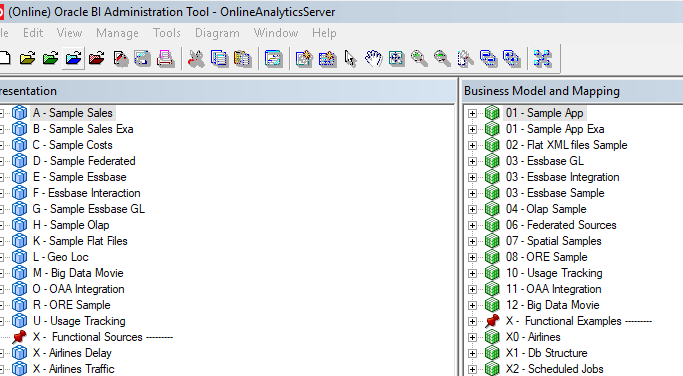683x376 pixels.
Task: Click the marquee zoom selection icon
Action: [x=465, y=58]
